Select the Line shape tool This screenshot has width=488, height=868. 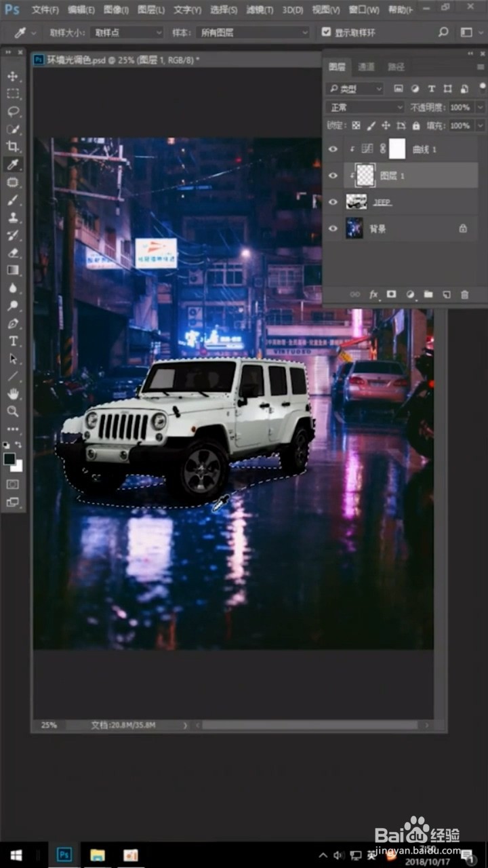[x=13, y=376]
